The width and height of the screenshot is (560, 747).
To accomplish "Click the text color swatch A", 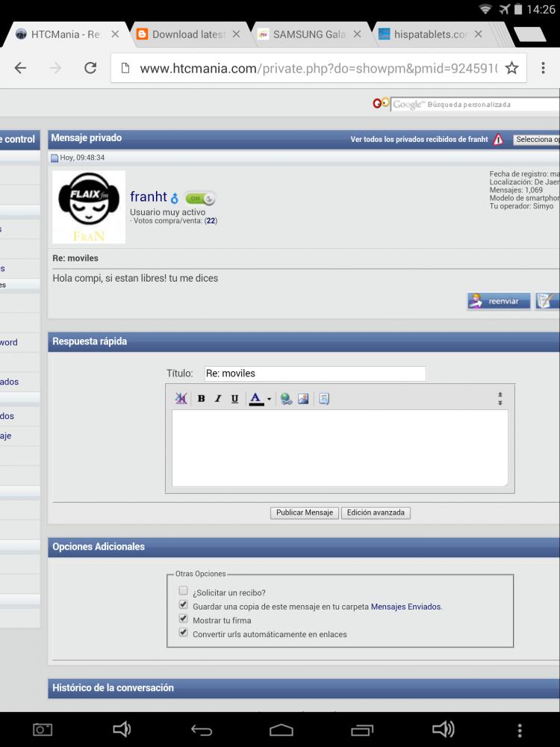I will (256, 399).
